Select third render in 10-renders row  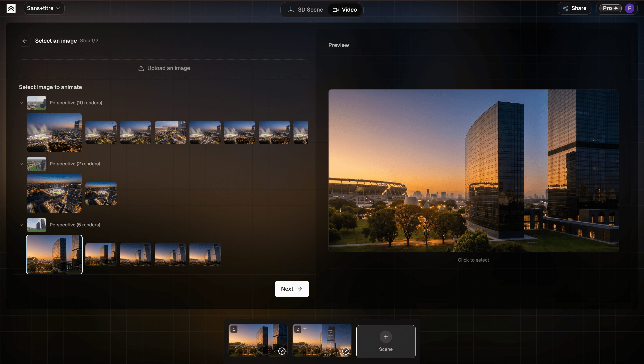click(135, 133)
